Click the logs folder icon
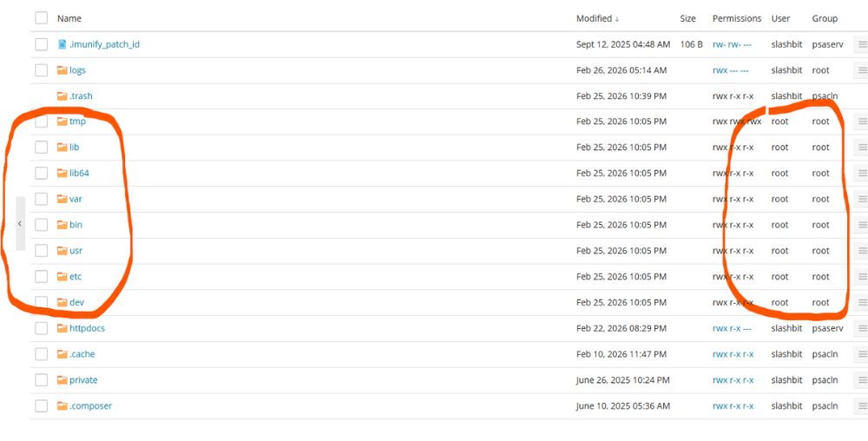Viewport: 868px width, 441px height. [62, 70]
